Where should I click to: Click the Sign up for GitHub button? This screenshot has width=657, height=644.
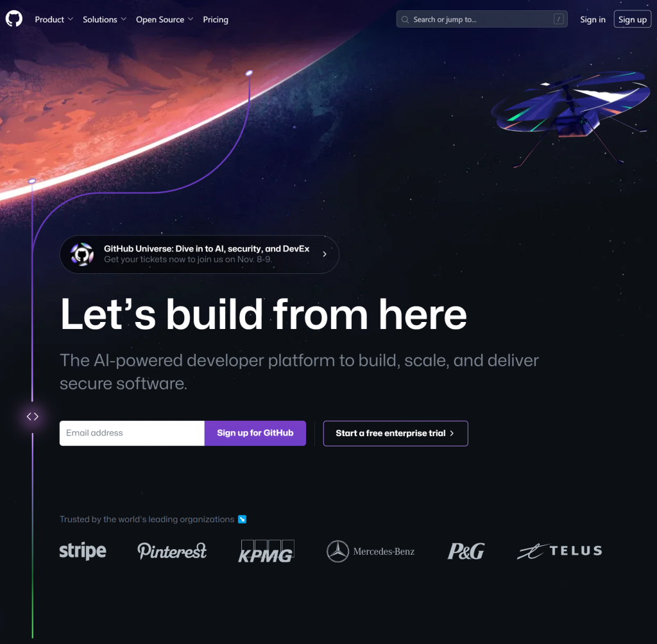tap(255, 433)
